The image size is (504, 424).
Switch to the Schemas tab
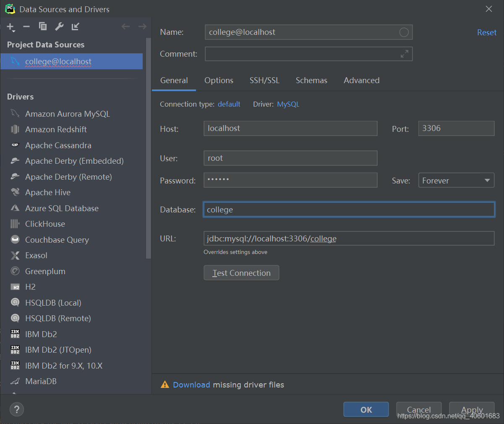pos(311,80)
